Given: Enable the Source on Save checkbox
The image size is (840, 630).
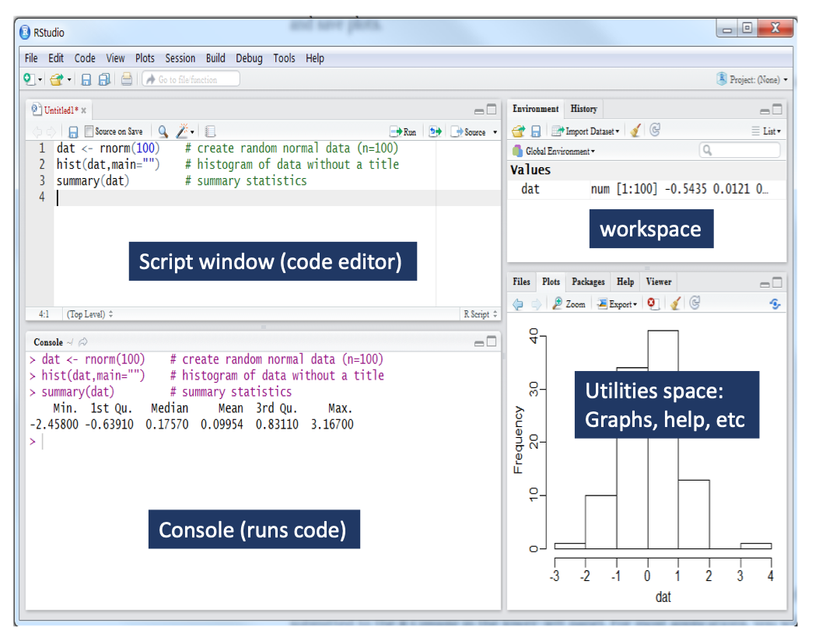Looking at the screenshot, I should 89,132.
